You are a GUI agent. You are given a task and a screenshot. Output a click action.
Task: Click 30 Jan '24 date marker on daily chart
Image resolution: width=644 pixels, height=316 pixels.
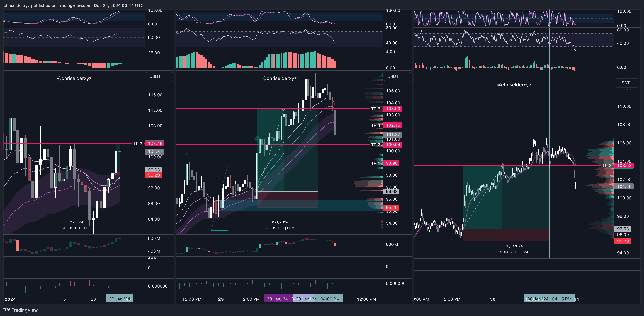point(119,299)
